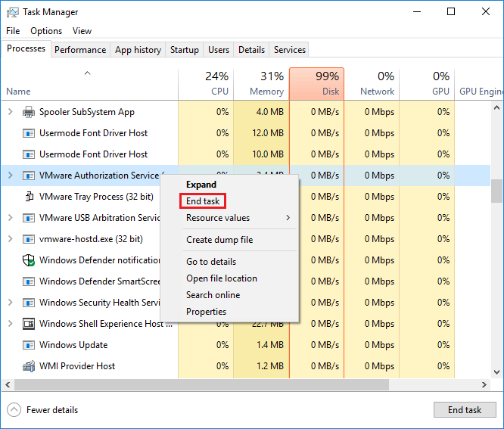Select the WMI Provider Host process name
The width and height of the screenshot is (504, 429).
(77, 366)
